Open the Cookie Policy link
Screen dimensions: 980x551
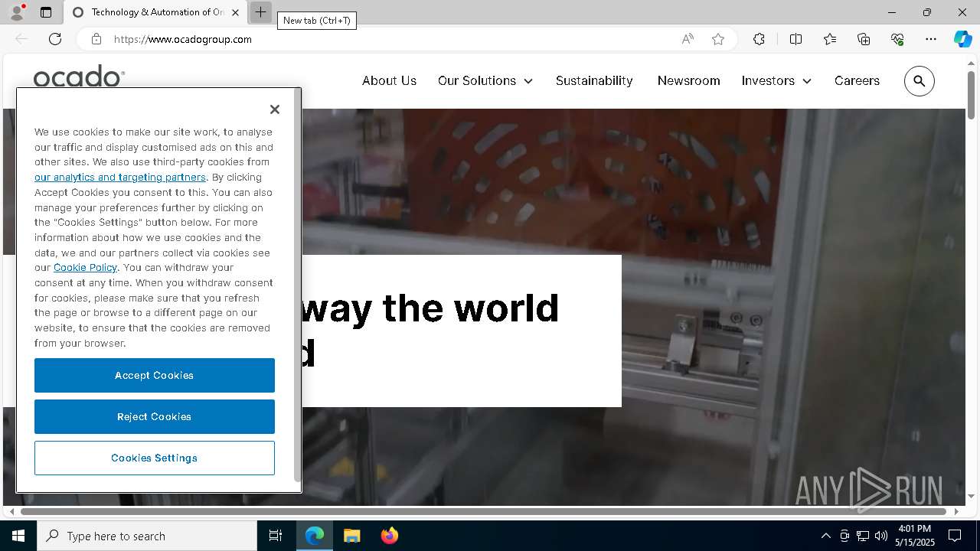[85, 267]
